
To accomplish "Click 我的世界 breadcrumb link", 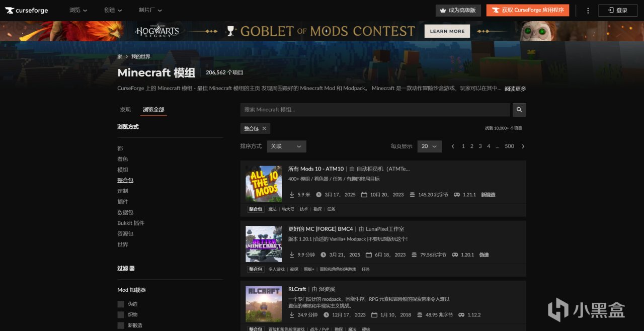I will pos(141,57).
